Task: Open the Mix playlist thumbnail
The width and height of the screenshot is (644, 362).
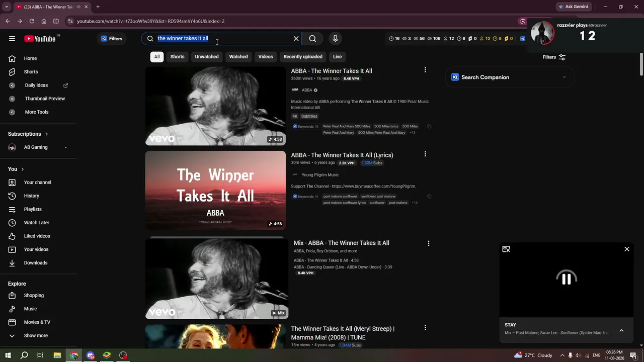Action: [217, 279]
